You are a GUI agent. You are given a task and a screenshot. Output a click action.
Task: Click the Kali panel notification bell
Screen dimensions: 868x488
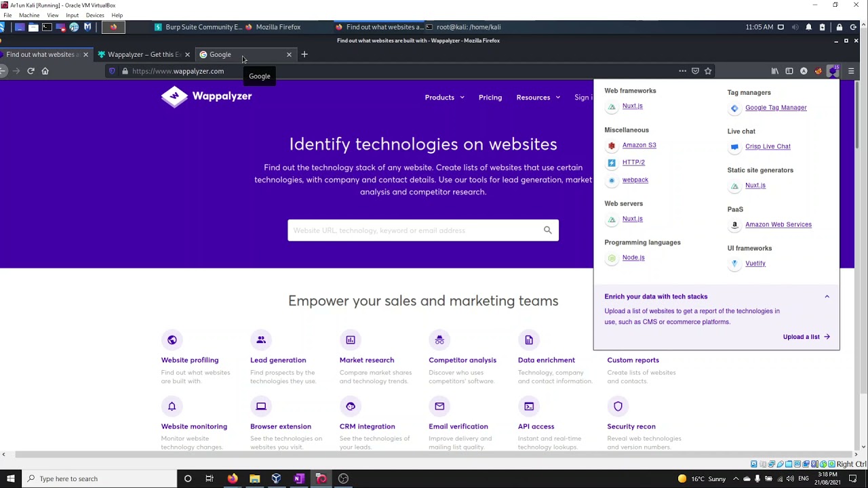[808, 27]
